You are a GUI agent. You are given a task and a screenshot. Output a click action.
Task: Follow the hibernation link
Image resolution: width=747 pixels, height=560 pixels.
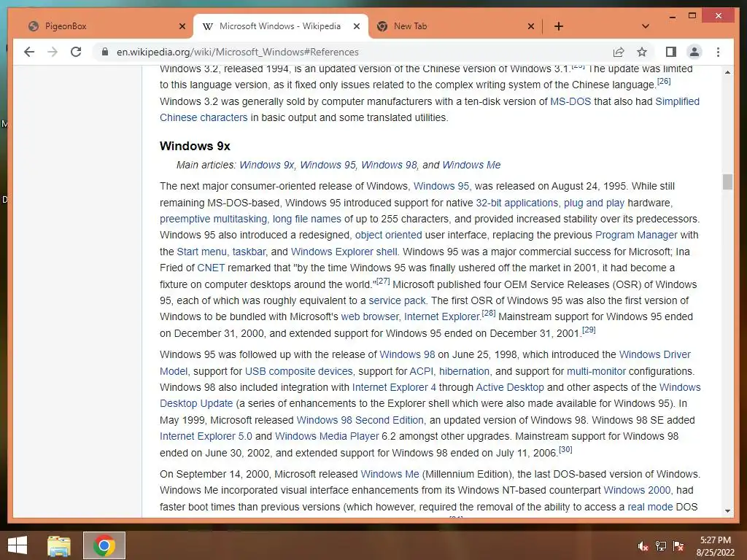(x=464, y=371)
